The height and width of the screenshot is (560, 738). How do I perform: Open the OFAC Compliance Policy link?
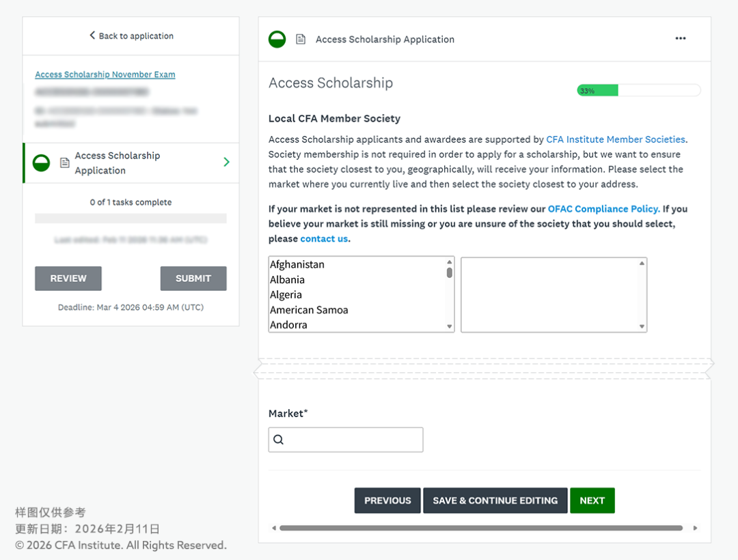pos(603,209)
